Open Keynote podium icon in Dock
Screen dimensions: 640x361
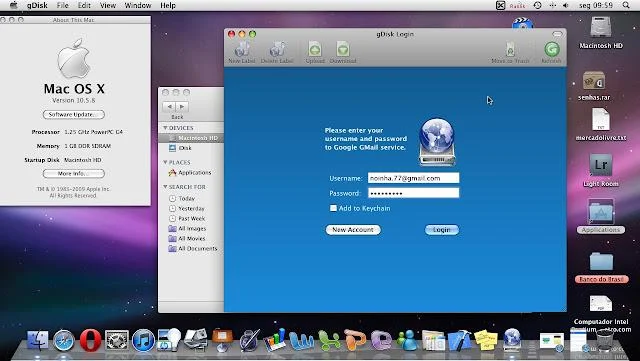click(222, 340)
